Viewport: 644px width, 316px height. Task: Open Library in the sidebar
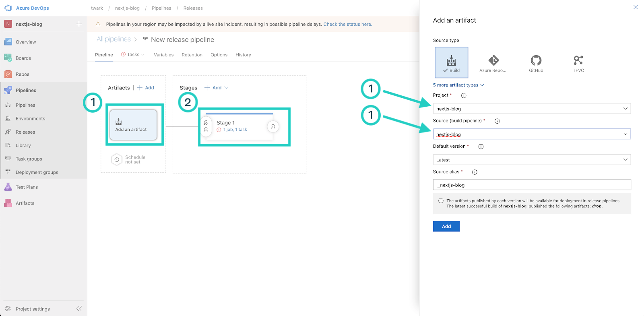[x=23, y=145]
